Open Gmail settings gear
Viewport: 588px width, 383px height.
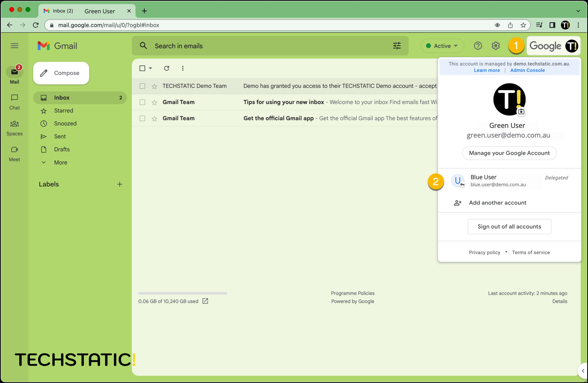(496, 46)
